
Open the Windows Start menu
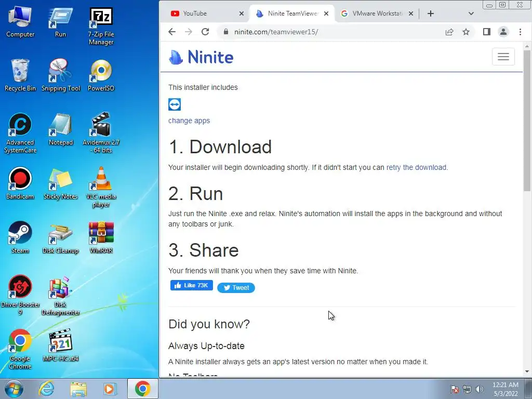14,389
